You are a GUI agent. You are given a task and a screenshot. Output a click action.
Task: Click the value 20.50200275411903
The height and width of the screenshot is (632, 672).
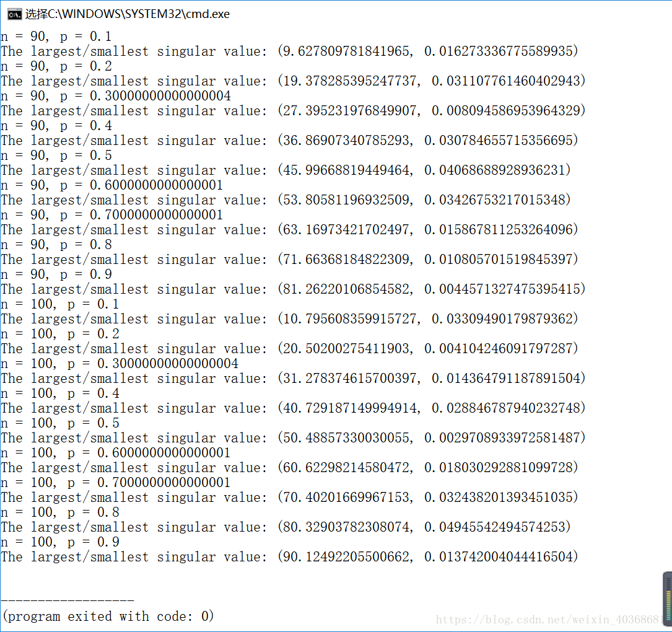[x=346, y=349]
